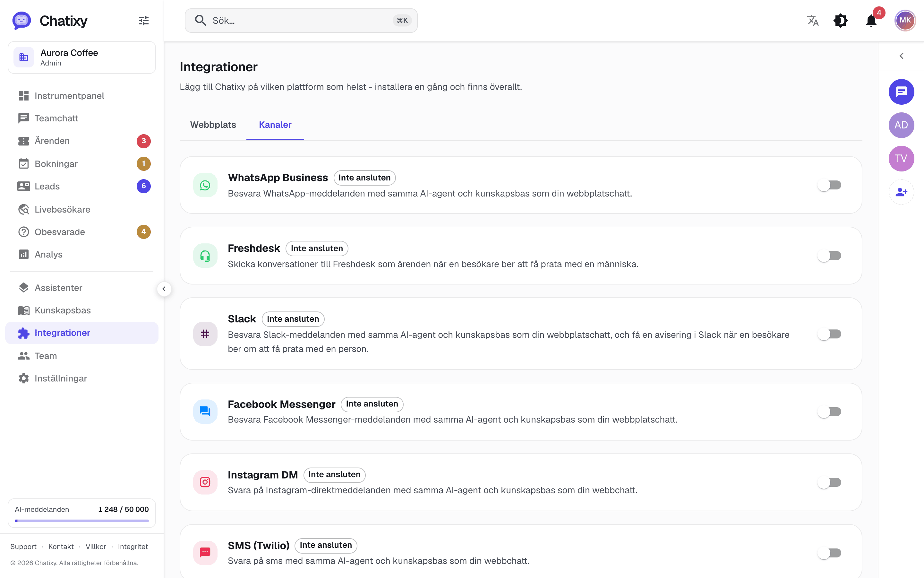Click the SMS (Twilio) message icon
Viewport: 924px width, 578px height.
[x=205, y=553]
